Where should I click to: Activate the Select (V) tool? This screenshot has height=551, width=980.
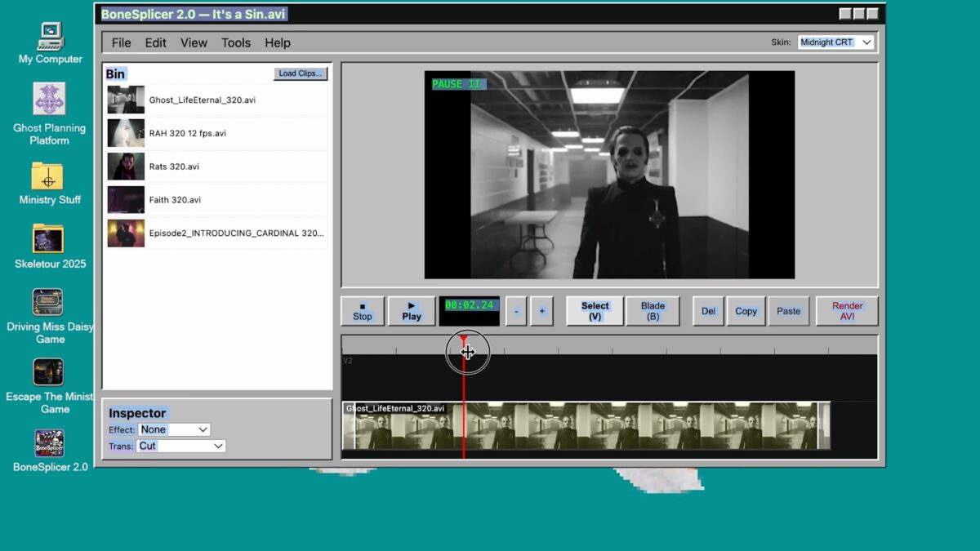[x=595, y=311]
